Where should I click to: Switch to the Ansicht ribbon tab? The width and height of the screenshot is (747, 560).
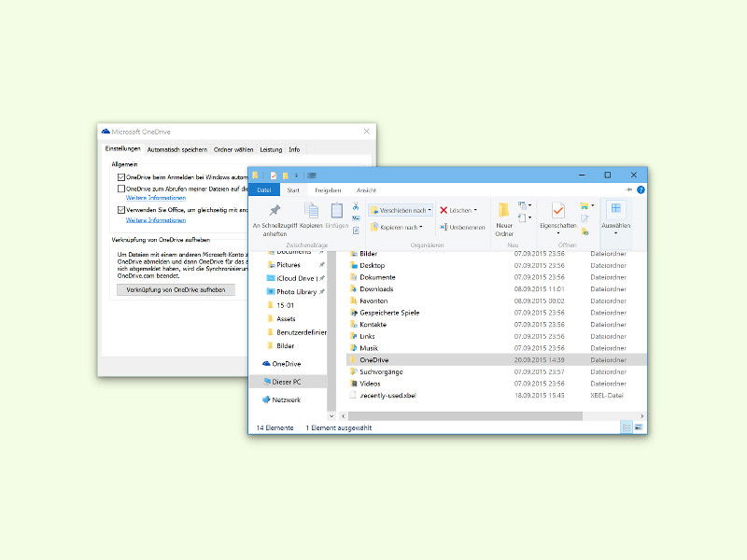point(366,190)
